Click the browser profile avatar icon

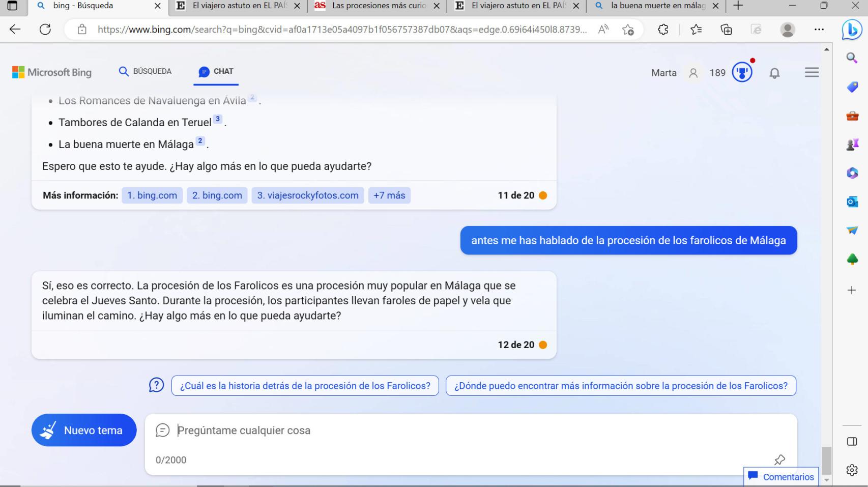(788, 30)
